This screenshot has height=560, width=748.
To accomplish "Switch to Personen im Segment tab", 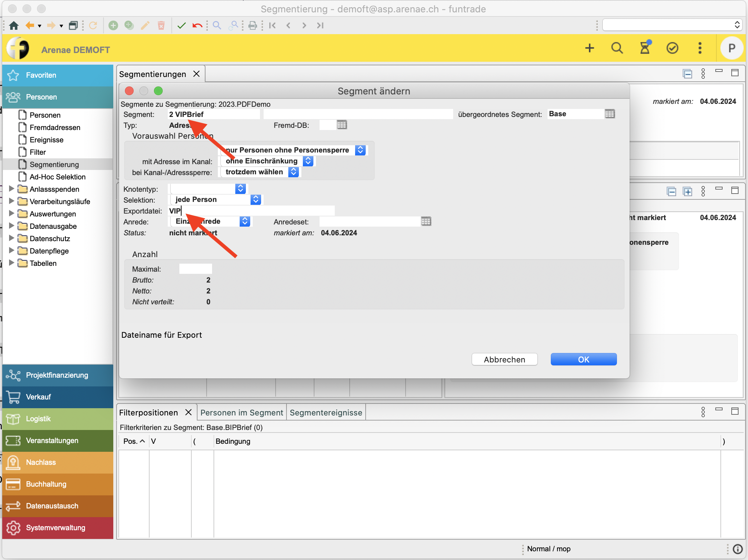I will click(241, 413).
